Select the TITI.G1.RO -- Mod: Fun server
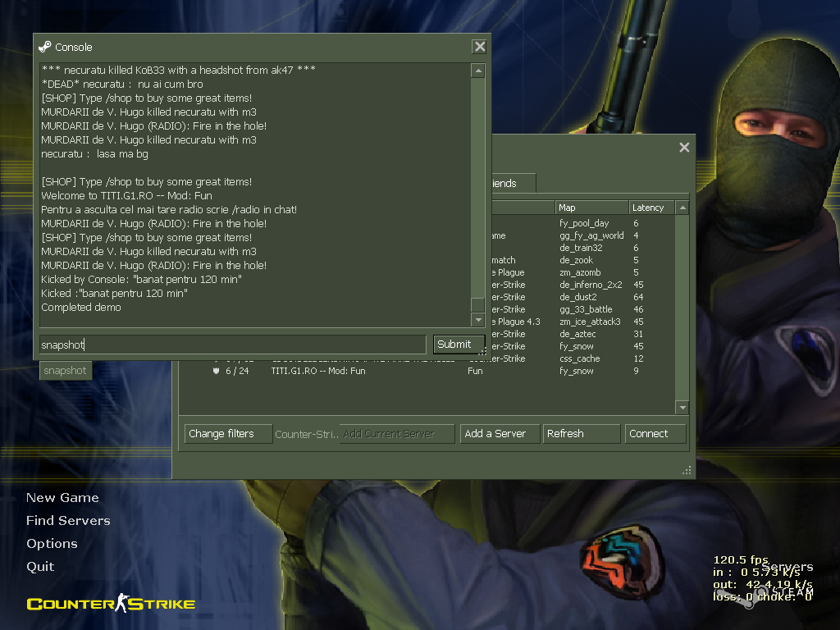The width and height of the screenshot is (840, 630). pyautogui.click(x=427, y=371)
